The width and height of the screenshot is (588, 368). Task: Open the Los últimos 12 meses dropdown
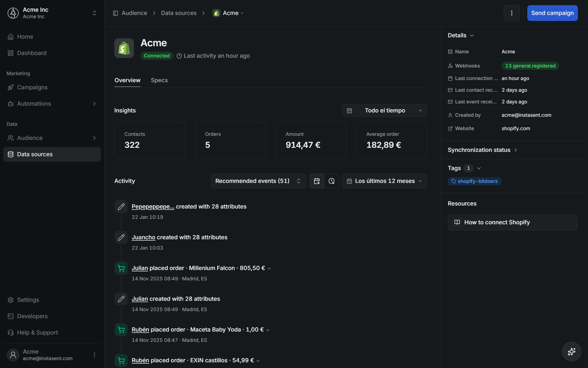pyautogui.click(x=384, y=181)
